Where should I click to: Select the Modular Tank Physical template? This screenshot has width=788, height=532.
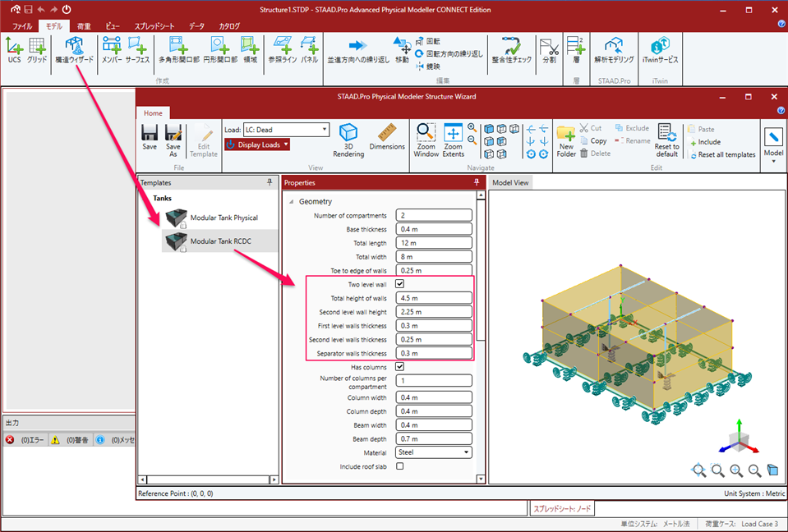(x=219, y=218)
